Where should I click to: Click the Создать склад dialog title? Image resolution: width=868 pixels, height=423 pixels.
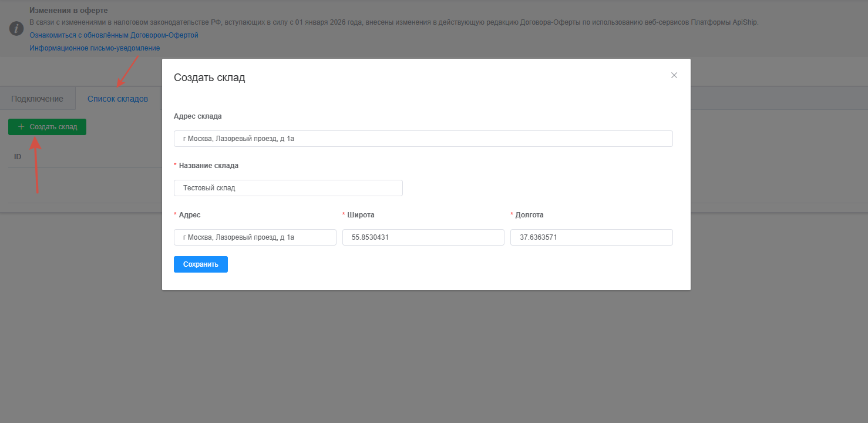209,78
